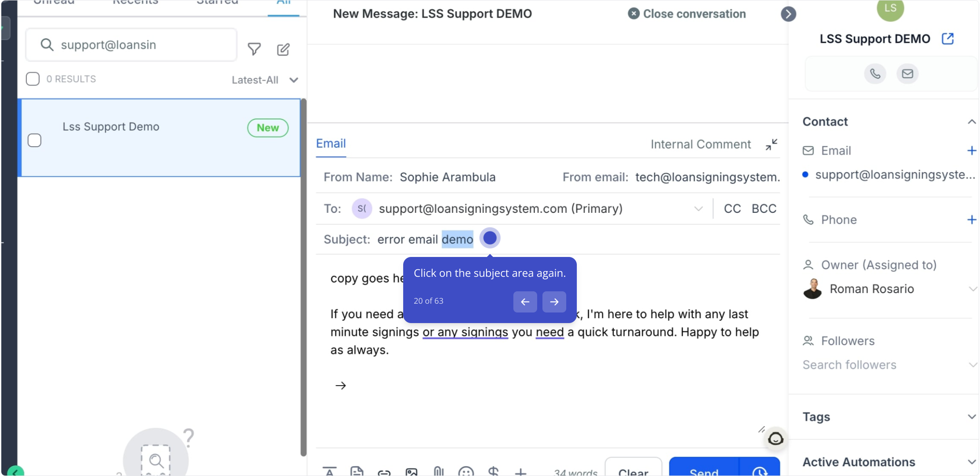Viewport: 980px width, 476px height.
Task: Click Close conversation
Action: click(x=687, y=14)
